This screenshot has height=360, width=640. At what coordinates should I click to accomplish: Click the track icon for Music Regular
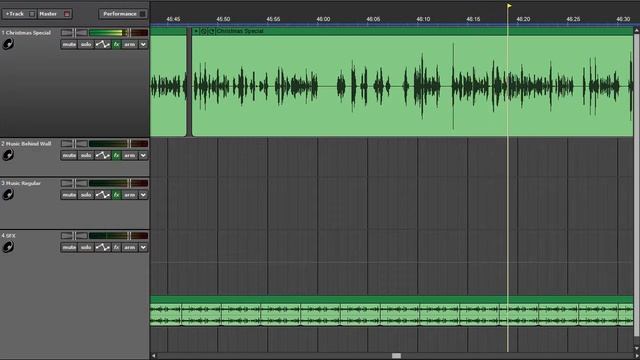8,195
